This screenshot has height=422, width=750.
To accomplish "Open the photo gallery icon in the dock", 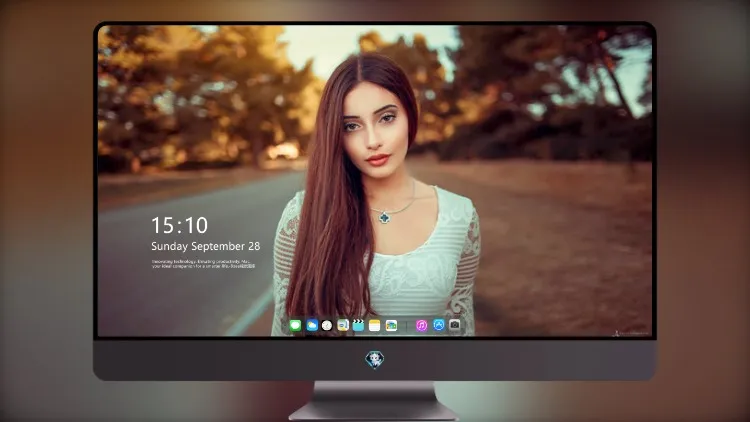I will coord(391,326).
